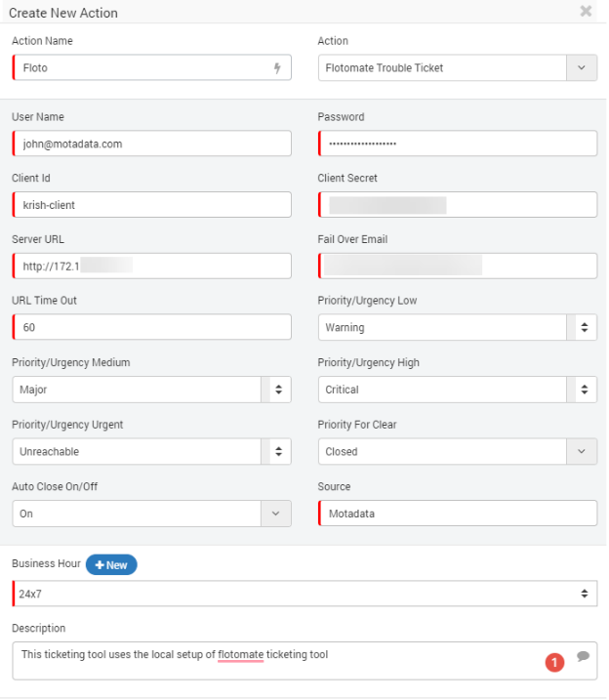
Task: Click the Create New Action title
Action: pos(63,13)
